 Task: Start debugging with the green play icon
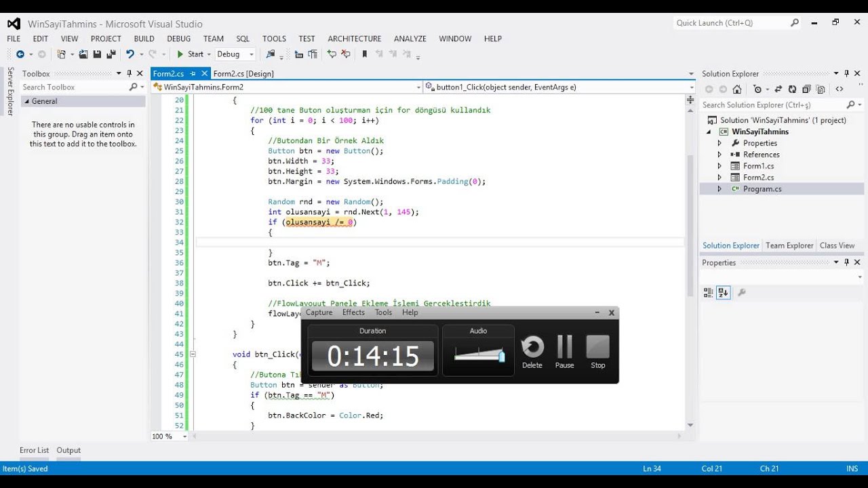tap(180, 54)
